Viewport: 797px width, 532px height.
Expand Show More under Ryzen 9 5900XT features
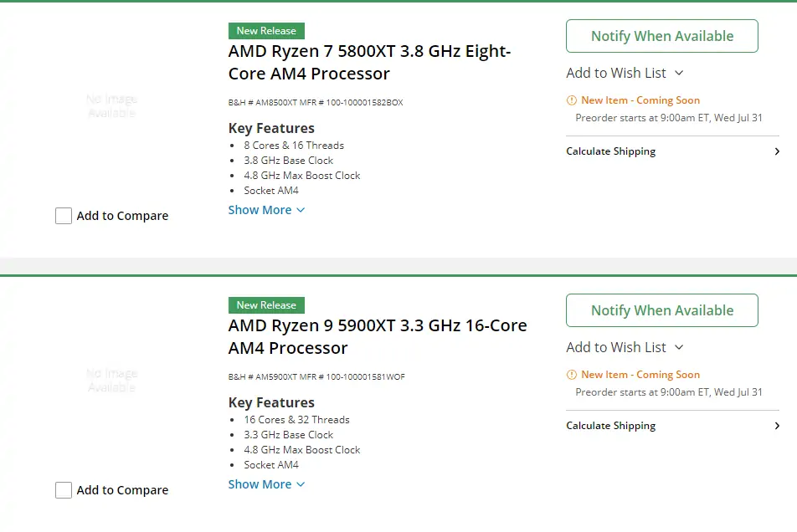[266, 484]
